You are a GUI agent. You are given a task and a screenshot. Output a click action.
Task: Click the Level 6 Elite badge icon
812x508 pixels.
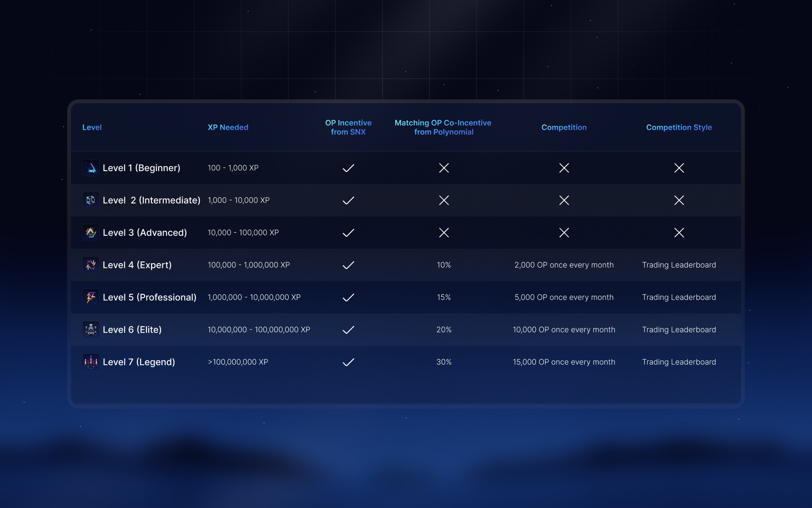coord(91,329)
